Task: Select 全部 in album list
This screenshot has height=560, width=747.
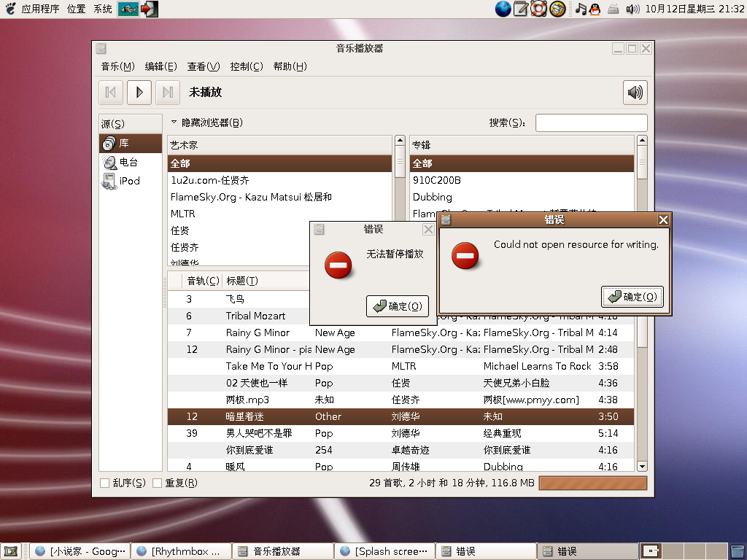Action: tap(522, 163)
